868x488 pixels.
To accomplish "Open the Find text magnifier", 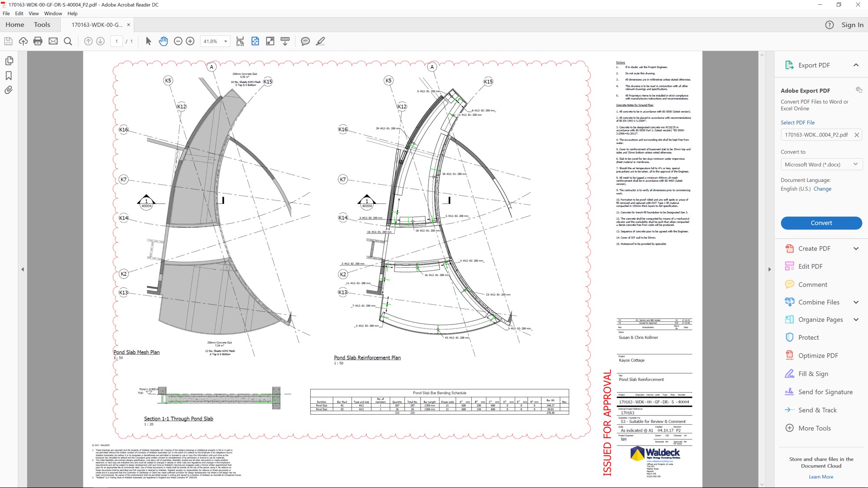I will [68, 41].
